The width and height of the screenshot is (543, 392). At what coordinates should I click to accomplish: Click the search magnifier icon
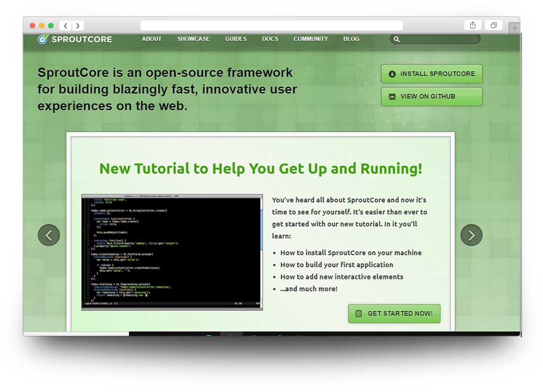(x=396, y=39)
